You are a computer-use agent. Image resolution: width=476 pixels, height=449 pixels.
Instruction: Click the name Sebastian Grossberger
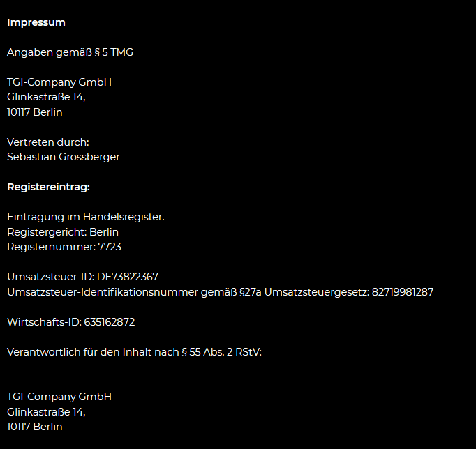point(64,157)
